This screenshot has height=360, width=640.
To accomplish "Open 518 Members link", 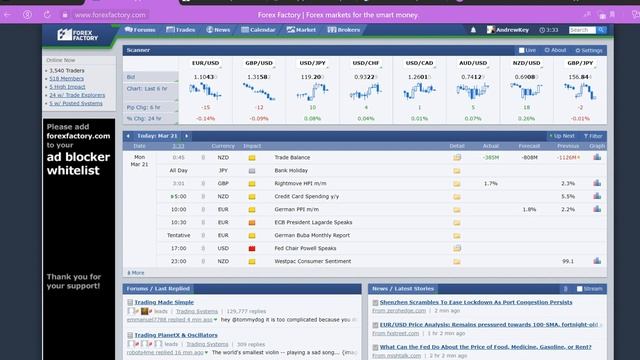I will (67, 79).
